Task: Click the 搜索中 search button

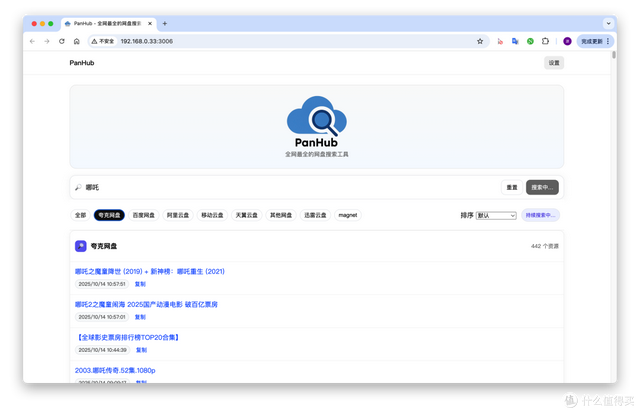Action: [542, 187]
